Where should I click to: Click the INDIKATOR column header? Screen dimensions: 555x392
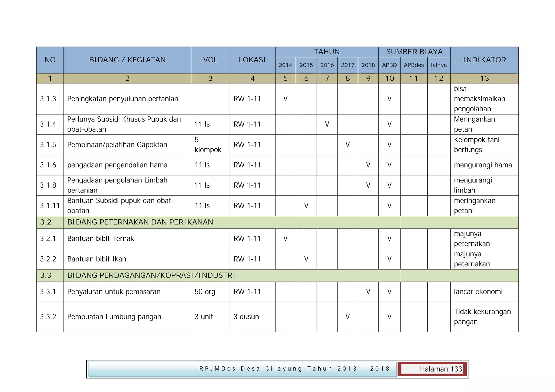click(x=484, y=60)
